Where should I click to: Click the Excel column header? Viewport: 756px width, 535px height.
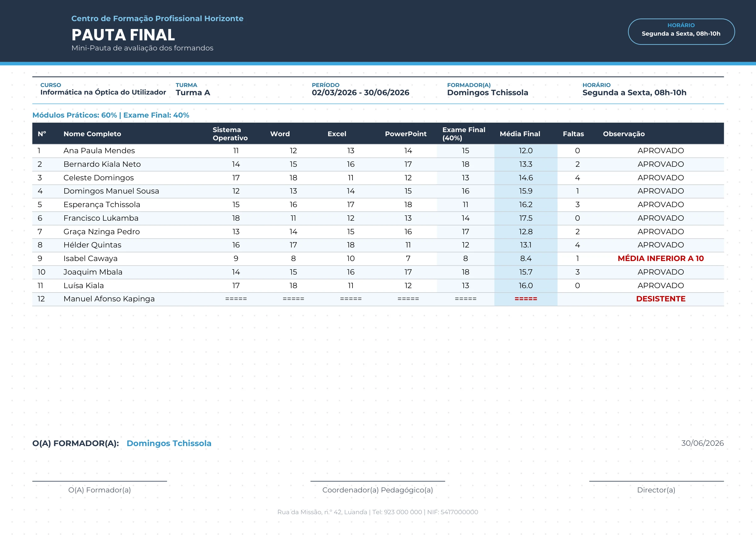(337, 134)
